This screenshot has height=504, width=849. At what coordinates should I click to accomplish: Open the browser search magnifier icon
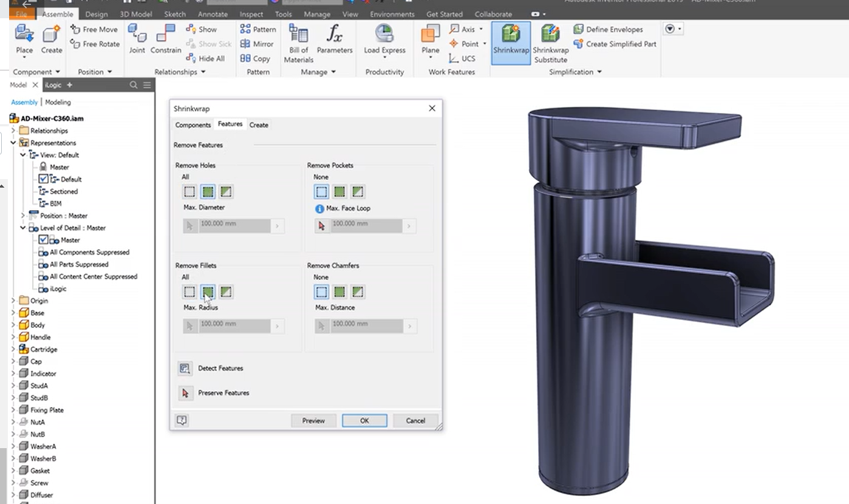[134, 85]
